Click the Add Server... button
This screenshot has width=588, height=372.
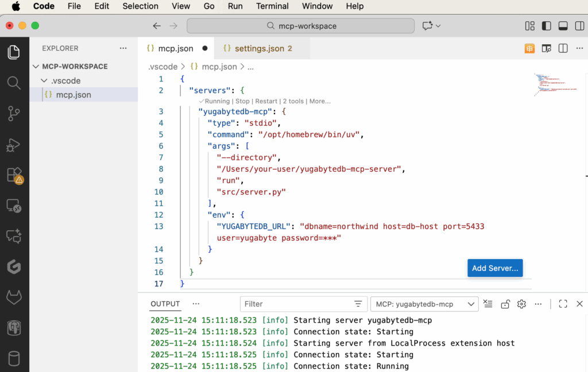tap(494, 268)
